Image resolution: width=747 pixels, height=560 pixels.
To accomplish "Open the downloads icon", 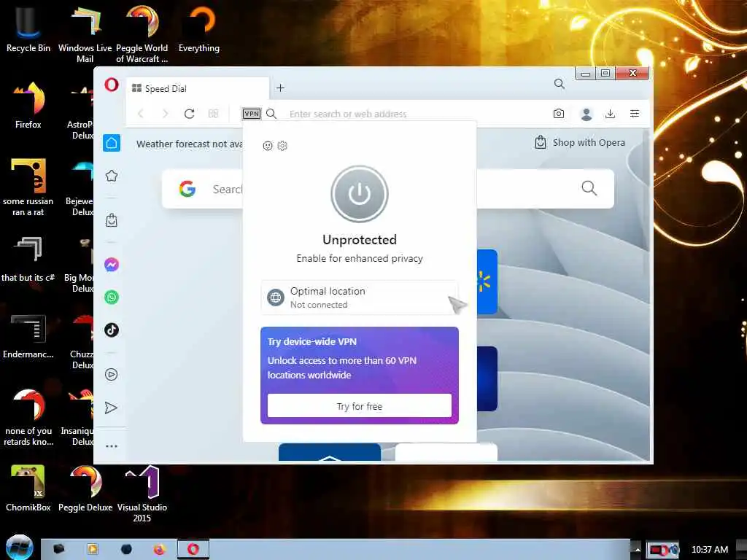I will [611, 114].
